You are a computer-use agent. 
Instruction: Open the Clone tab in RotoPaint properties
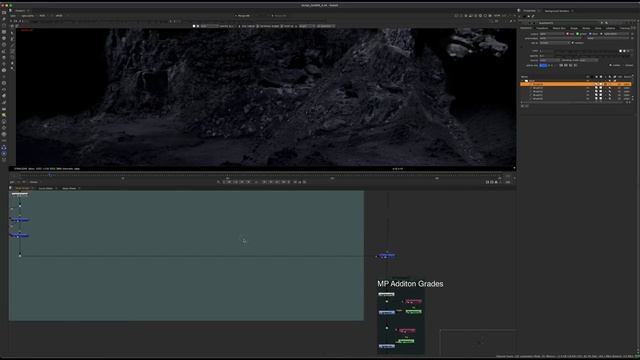[x=598, y=28]
